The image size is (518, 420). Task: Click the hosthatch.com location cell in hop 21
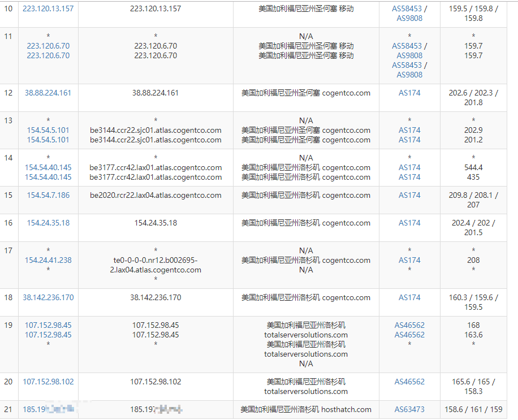306,409
